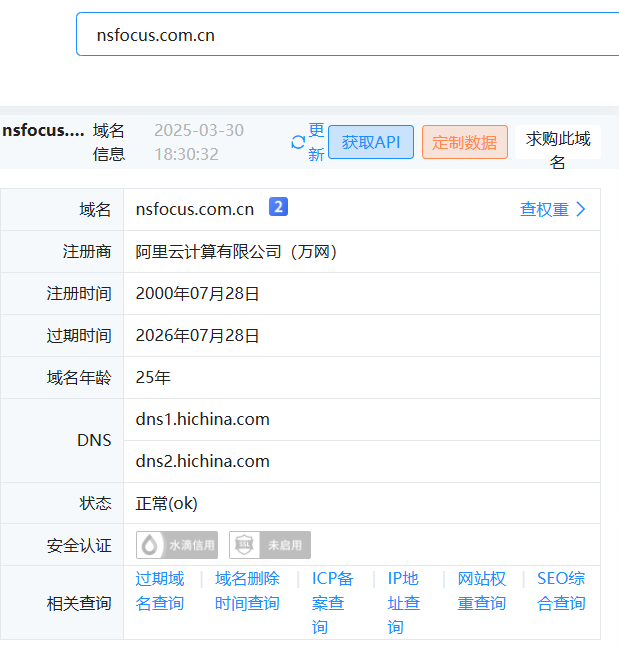Screen dimensions: 619x649
Task: Open 域名删除时间查询 link
Action: tap(247, 591)
